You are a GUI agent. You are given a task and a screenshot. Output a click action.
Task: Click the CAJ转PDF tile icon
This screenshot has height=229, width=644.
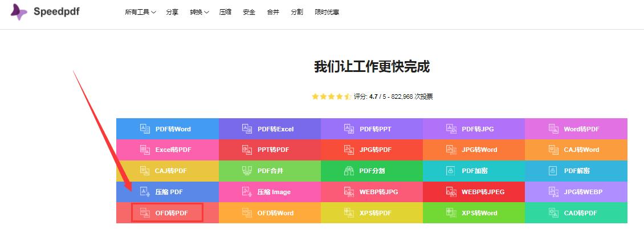tap(145, 171)
